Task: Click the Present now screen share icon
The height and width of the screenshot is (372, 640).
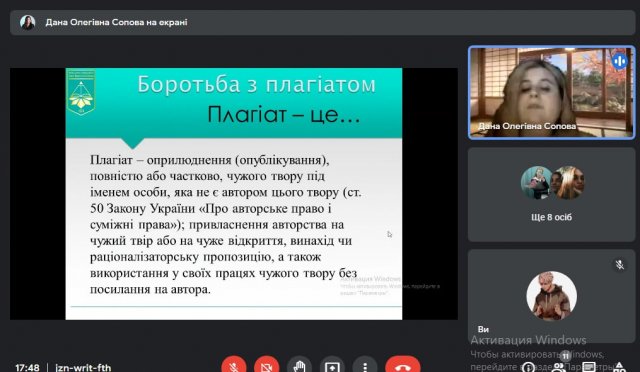Action: [x=332, y=366]
